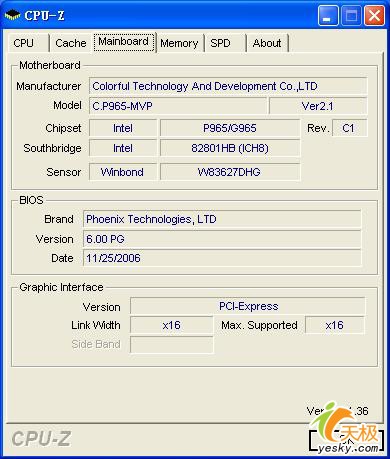
Task: Select the Mainboard tab
Action: click(124, 42)
